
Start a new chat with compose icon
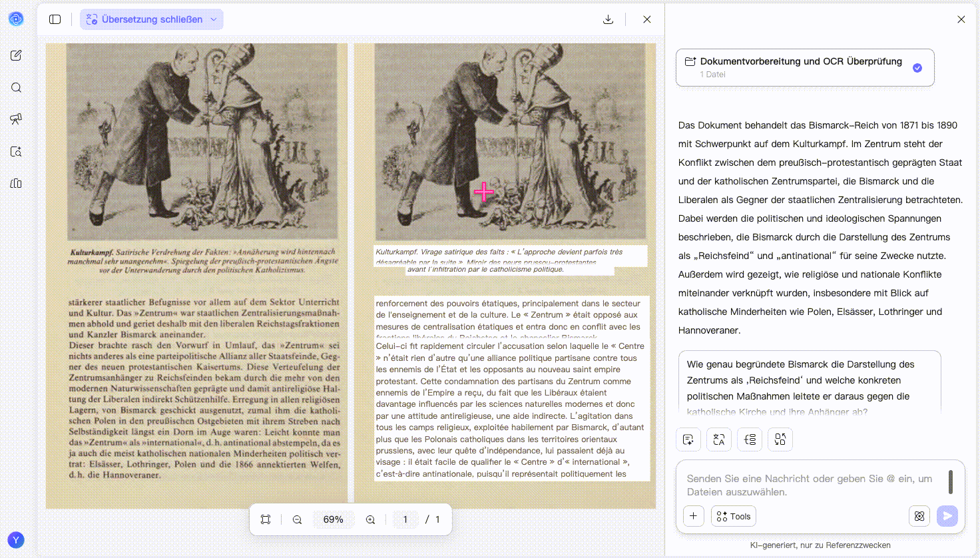click(x=16, y=55)
